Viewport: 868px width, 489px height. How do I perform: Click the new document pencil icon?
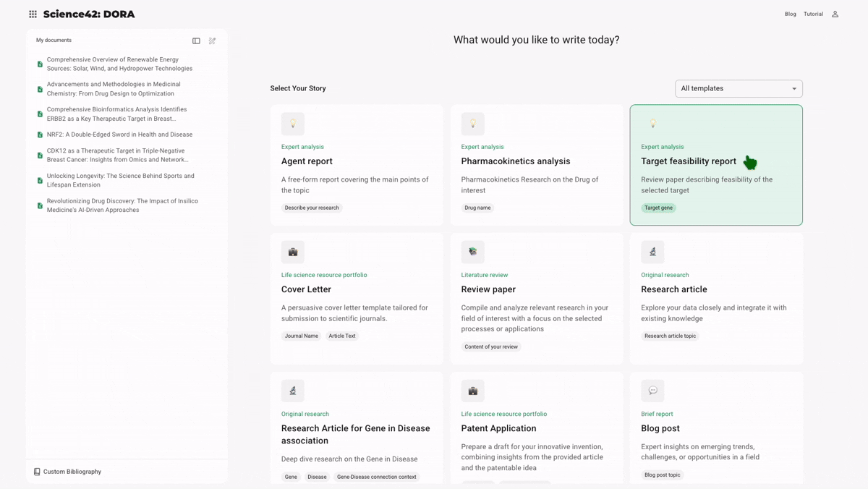(x=212, y=41)
